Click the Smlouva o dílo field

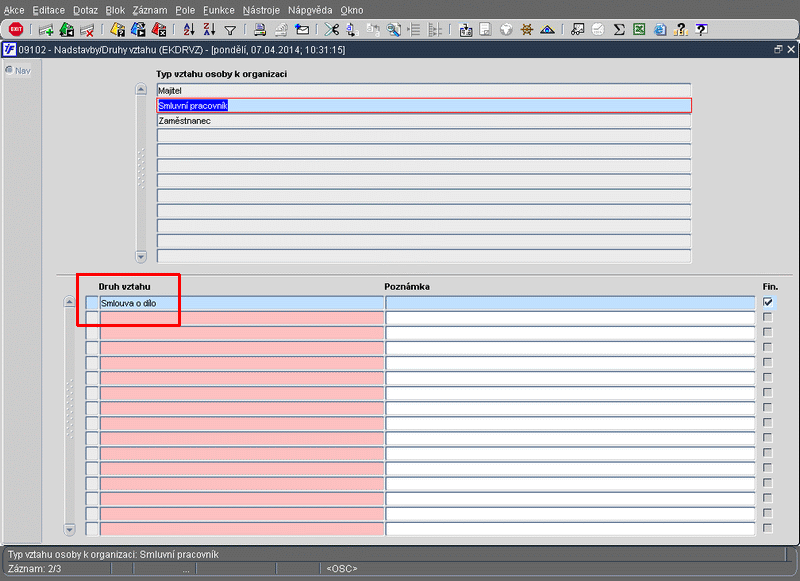(x=242, y=303)
